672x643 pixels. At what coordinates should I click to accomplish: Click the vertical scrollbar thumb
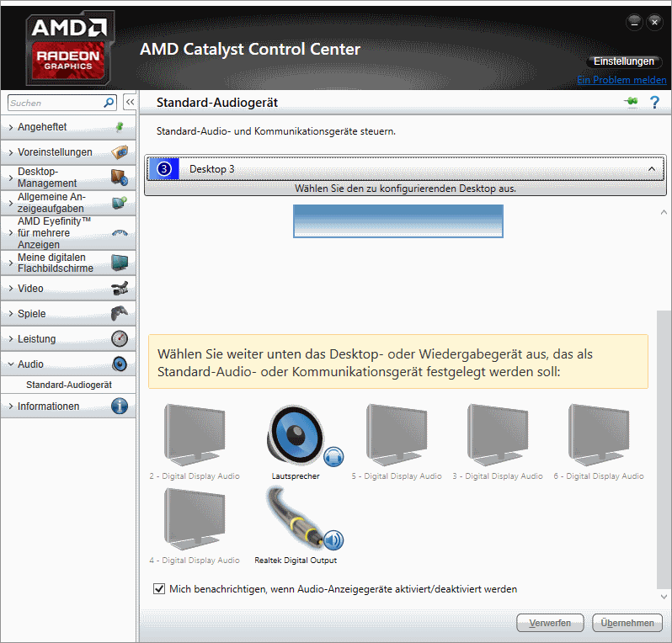pos(664,449)
